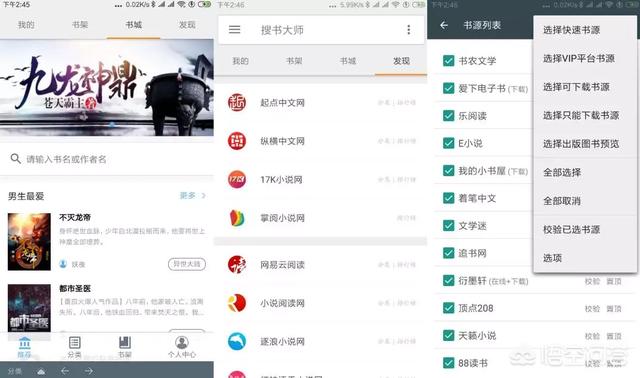Image resolution: width=640 pixels, height=378 pixels.
Task: Tap the forward arrow in the gray bar
Action: (x=89, y=371)
